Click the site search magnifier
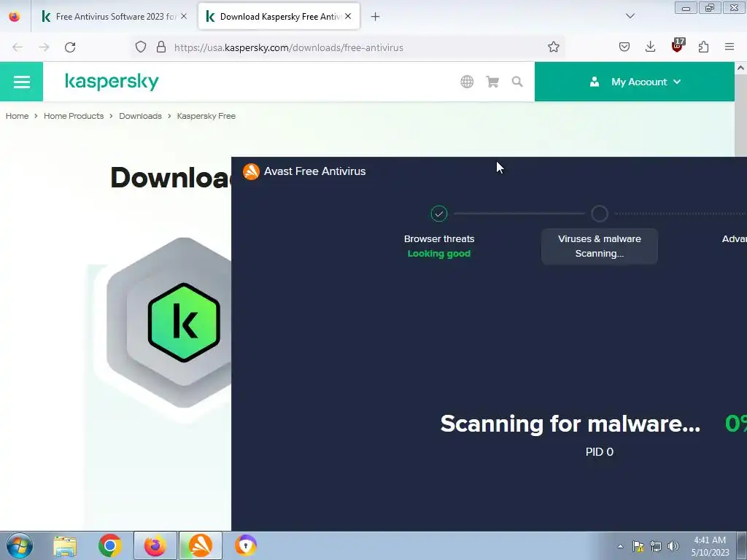Viewport: 747px width, 560px height. [517, 82]
